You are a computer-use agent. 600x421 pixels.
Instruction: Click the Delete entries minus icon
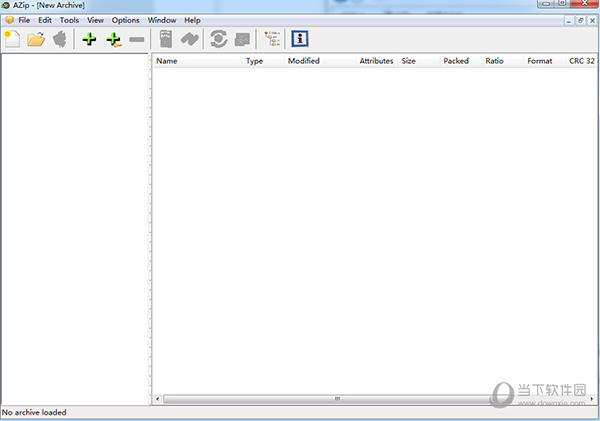pyautogui.click(x=137, y=39)
